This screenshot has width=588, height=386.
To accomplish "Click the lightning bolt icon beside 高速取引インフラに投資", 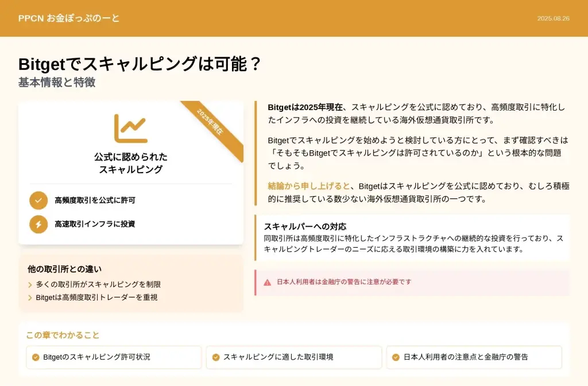I will [38, 224].
